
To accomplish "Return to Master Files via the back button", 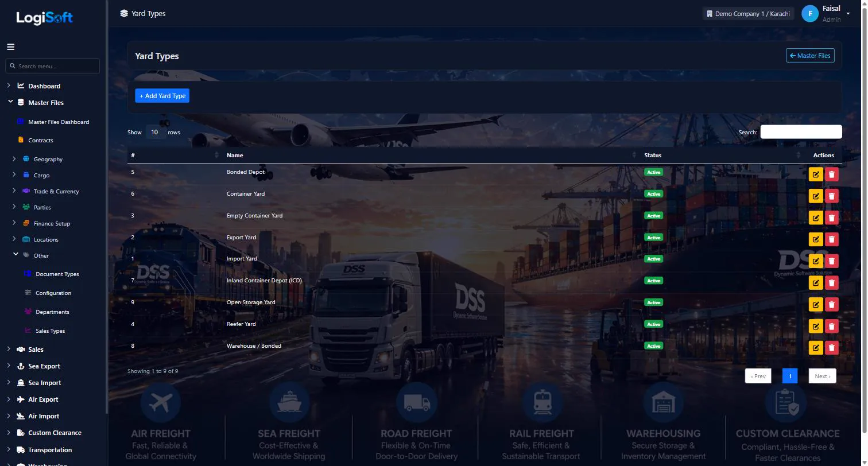I will point(810,56).
